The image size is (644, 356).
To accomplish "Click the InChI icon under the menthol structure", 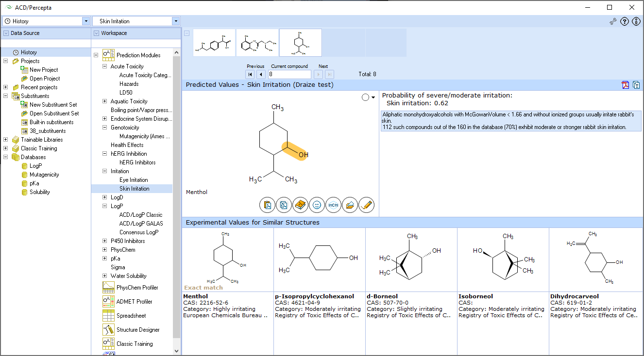I will 333,205.
